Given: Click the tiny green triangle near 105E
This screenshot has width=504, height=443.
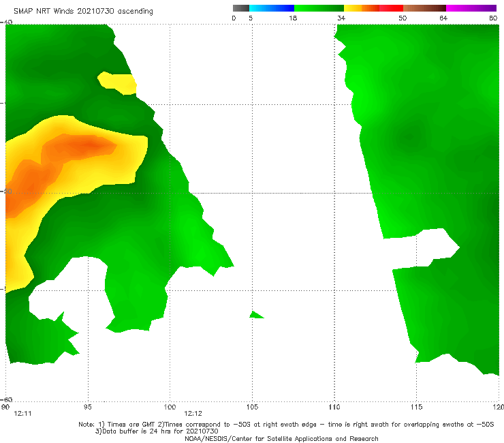Looking at the screenshot, I should 256,315.
